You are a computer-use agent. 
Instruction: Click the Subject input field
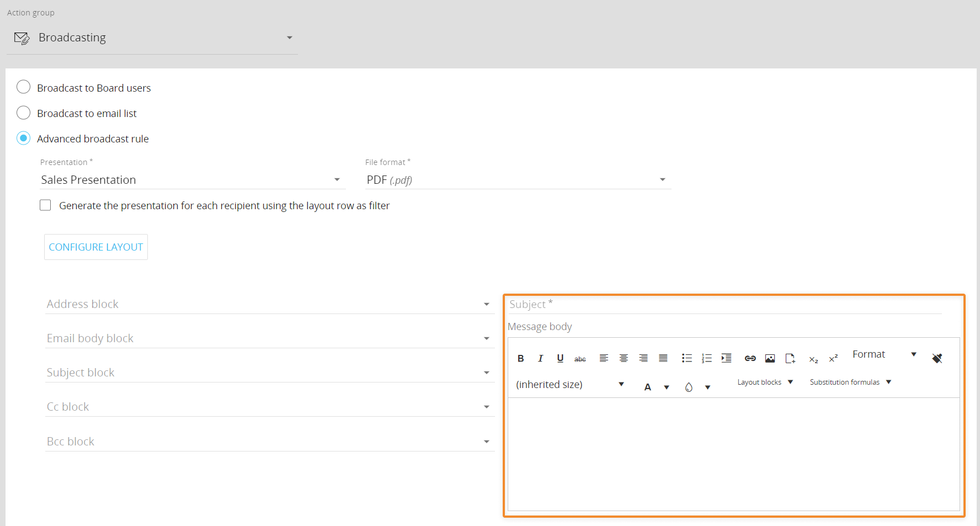[x=724, y=304]
